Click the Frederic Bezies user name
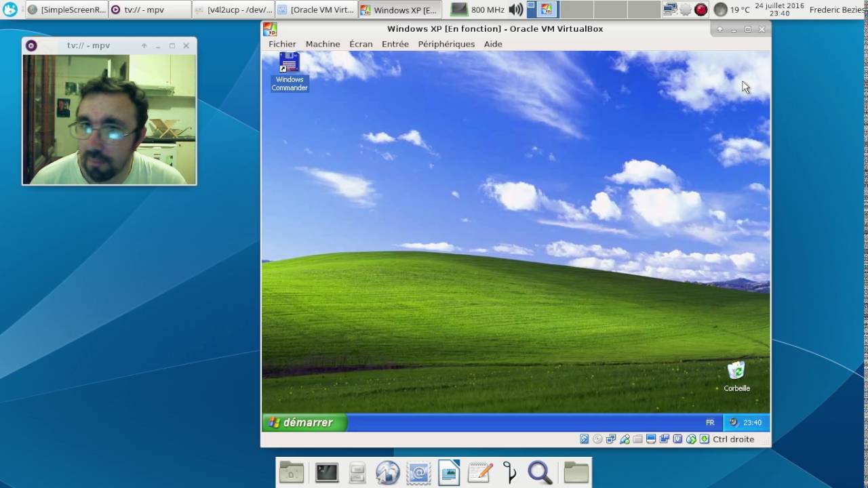Screen dimensions: 868x488 pyautogui.click(x=838, y=9)
